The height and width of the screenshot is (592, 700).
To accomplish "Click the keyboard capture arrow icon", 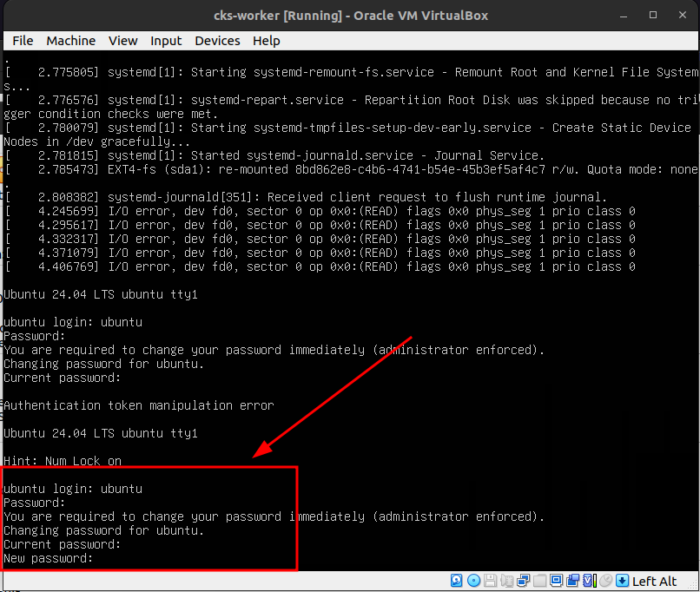I will 622,581.
